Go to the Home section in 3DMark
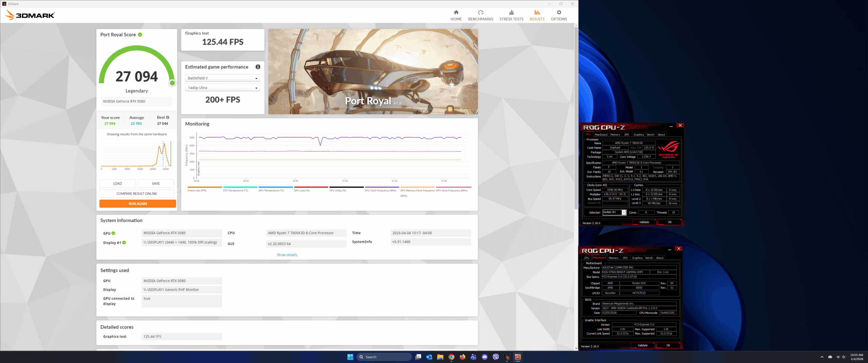This screenshot has width=868, height=363. (456, 15)
